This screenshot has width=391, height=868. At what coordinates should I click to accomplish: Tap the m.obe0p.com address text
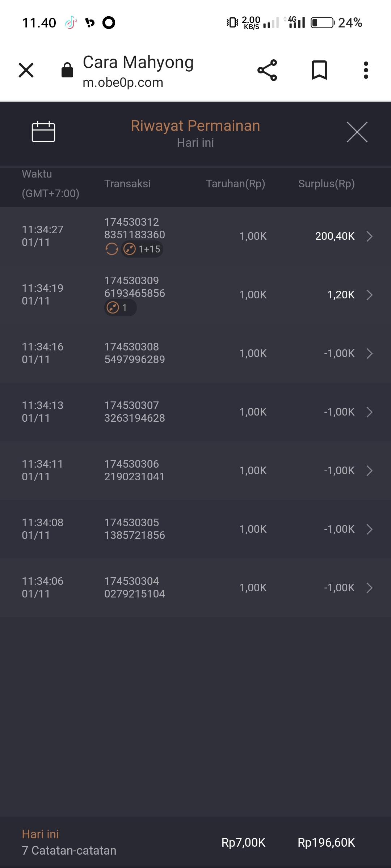coord(123,83)
